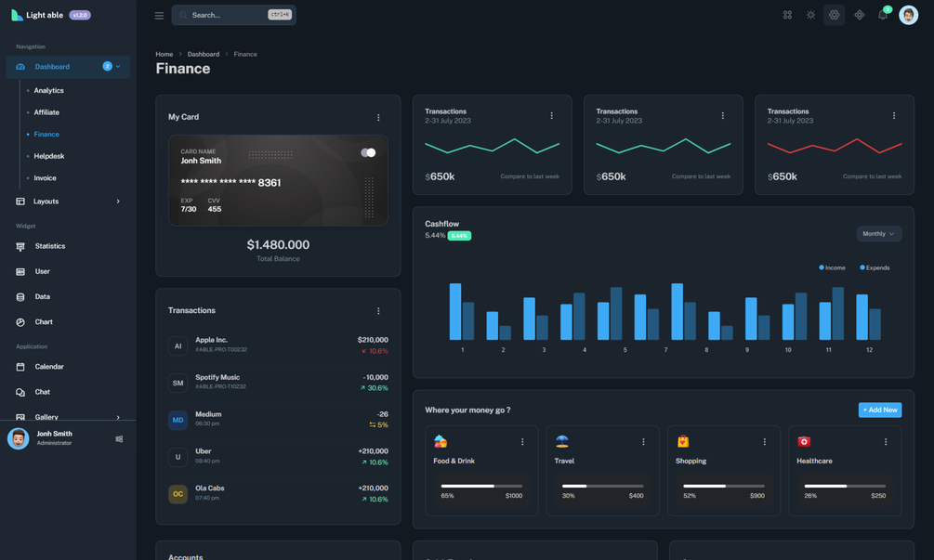The height and width of the screenshot is (560, 934).
Task: Open Healthcare card three-dot options
Action: [x=886, y=441]
